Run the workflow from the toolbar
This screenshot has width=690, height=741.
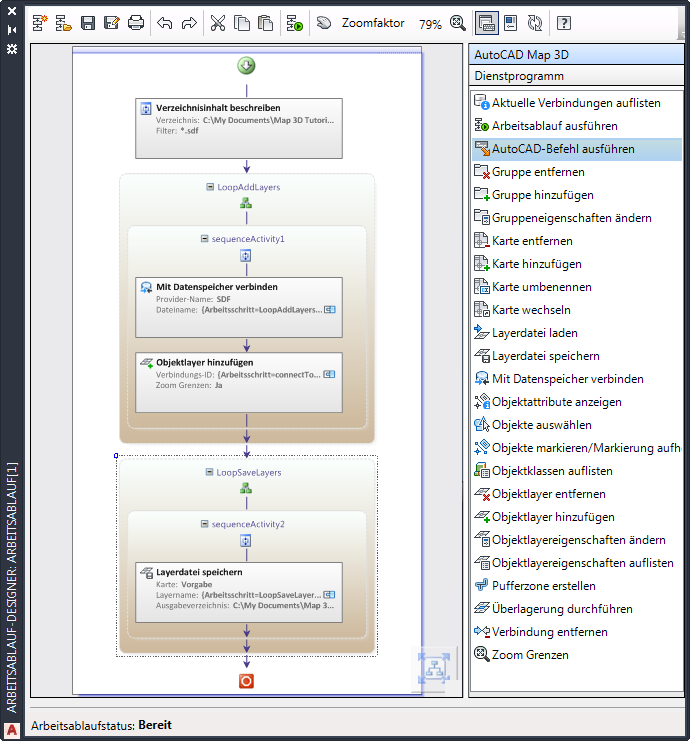tap(295, 23)
